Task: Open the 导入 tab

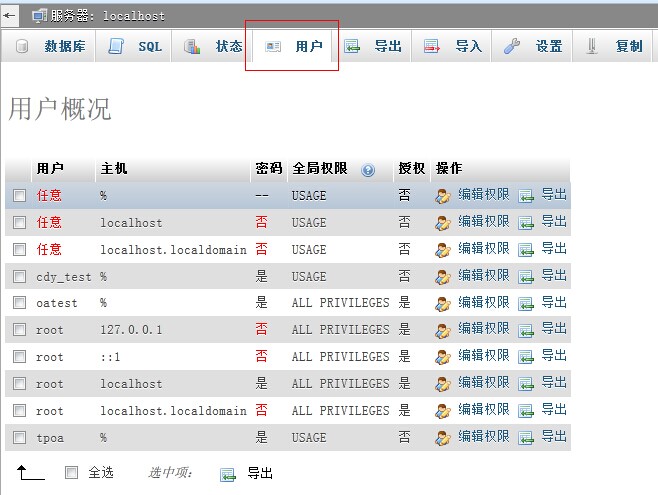Action: (x=452, y=46)
